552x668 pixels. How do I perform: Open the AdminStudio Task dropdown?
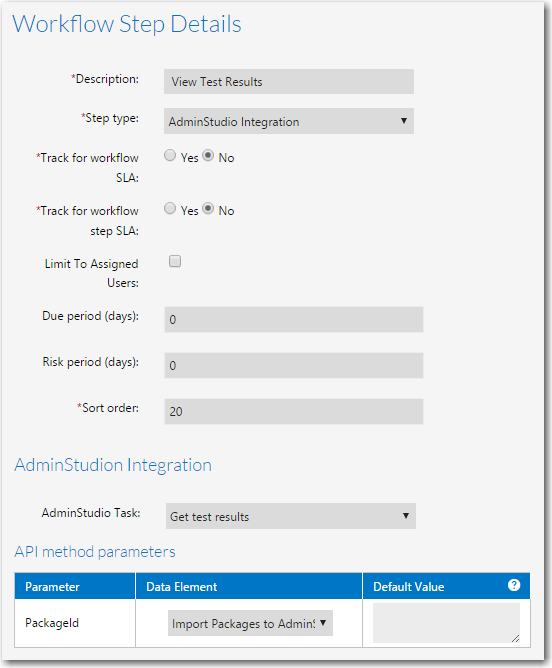[290, 516]
